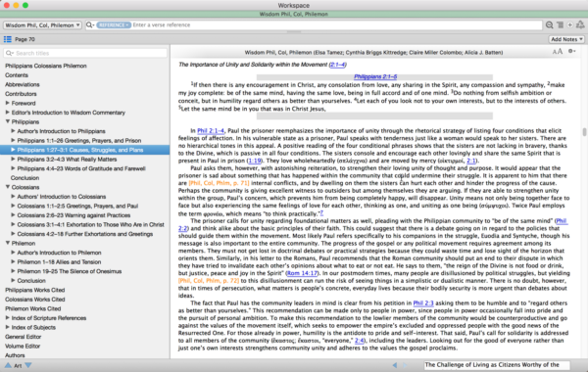The height and width of the screenshot is (372, 588).
Task: Open the Add Notes dropdown
Action: click(x=566, y=39)
